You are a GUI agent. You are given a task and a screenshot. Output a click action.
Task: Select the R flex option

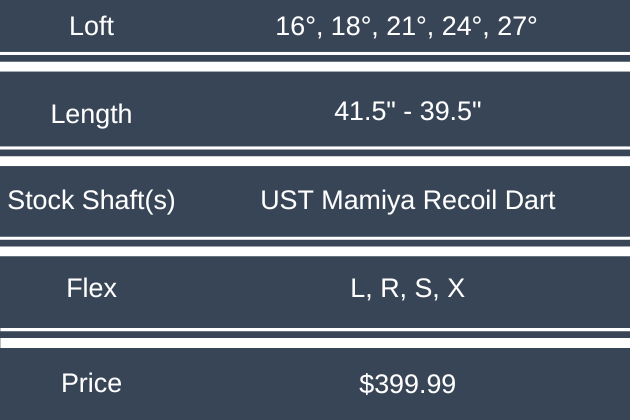388,289
